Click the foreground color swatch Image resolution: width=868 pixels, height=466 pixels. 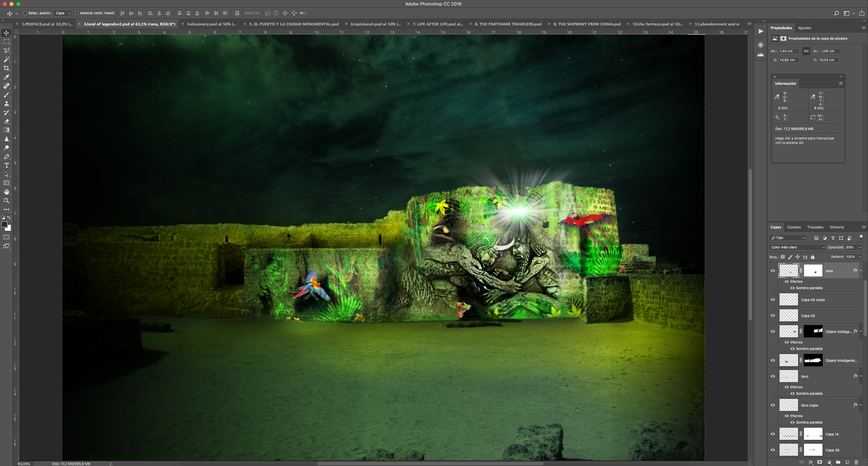pos(4,224)
